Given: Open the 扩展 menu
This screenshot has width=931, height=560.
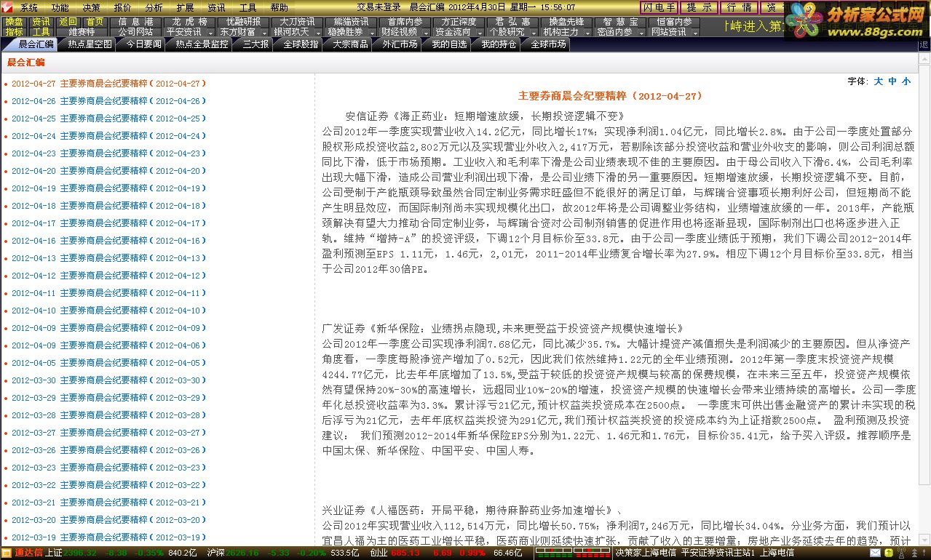Looking at the screenshot, I should [185, 7].
